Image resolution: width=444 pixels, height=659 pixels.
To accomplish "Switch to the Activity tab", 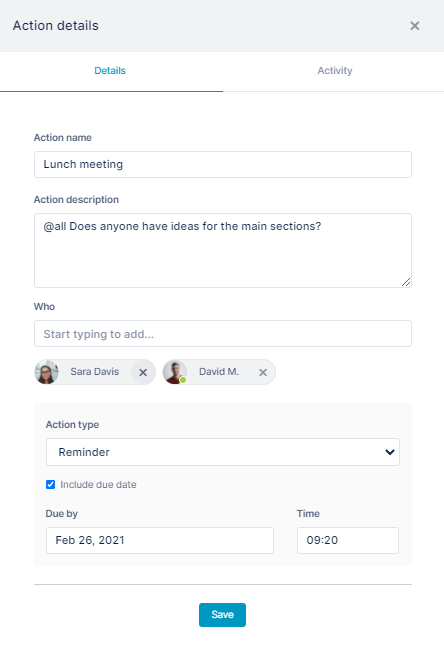I will tap(334, 71).
